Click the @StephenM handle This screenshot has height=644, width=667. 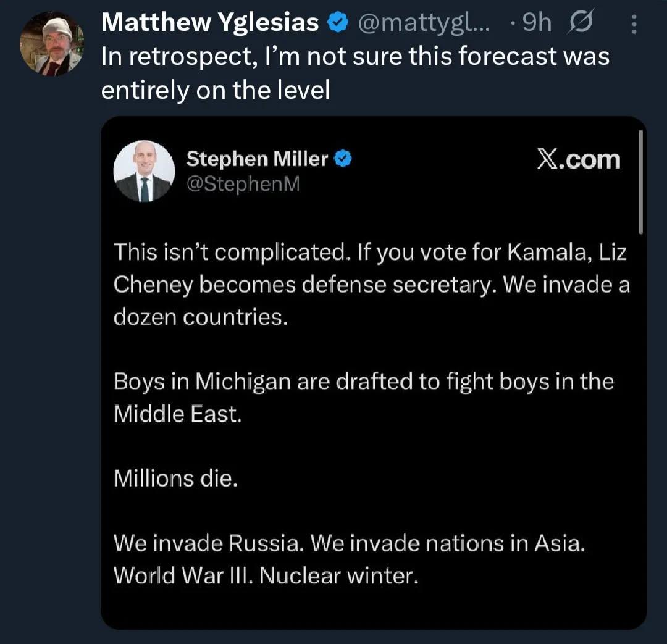243,184
